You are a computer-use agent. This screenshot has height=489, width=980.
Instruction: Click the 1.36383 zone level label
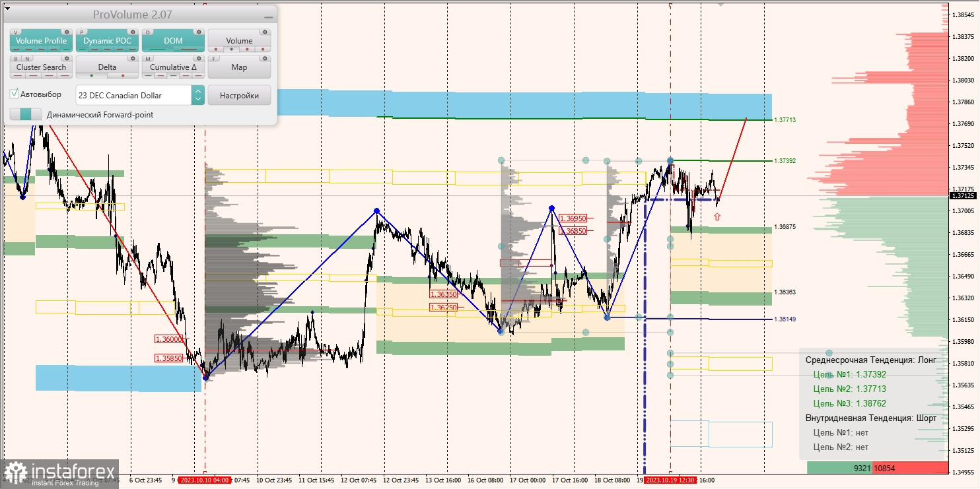(x=785, y=292)
